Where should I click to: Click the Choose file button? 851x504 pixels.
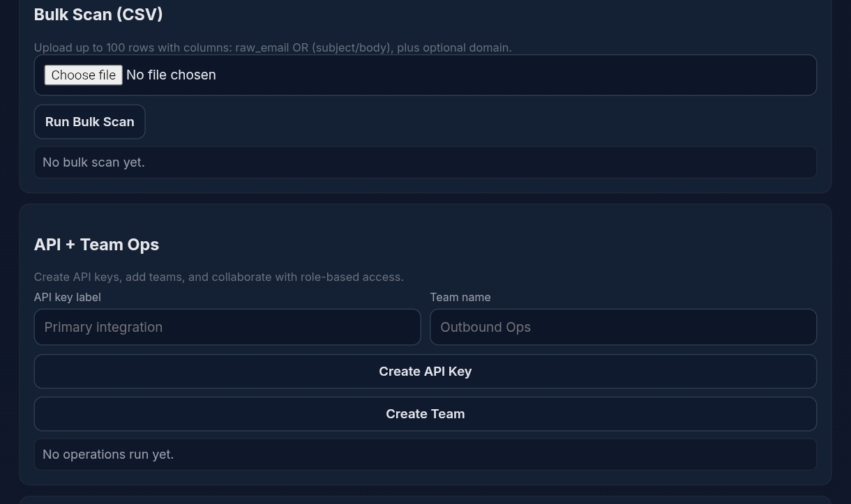pos(82,75)
